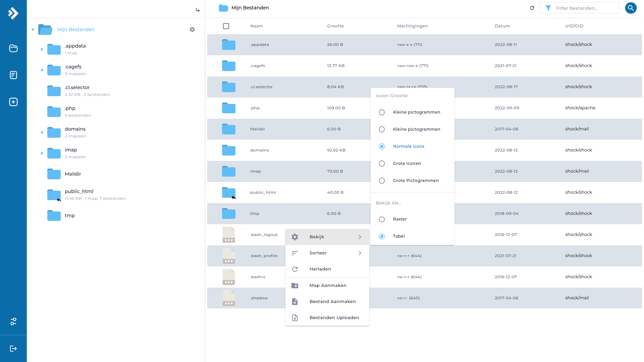644x362 pixels.
Task: Choose Map Aanmaken from the context menu
Action: [x=328, y=286]
